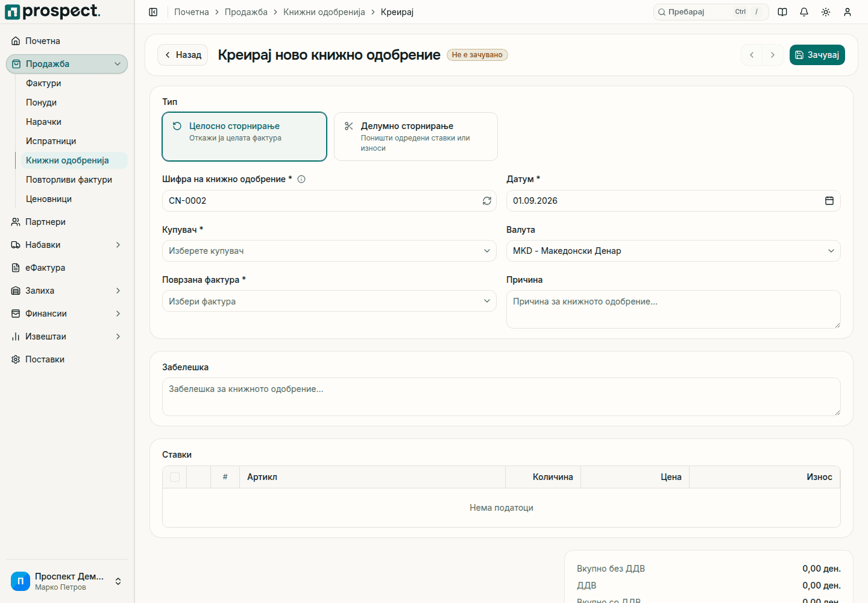Open Фактури submenu item
Viewport: 868px width, 603px height.
[74, 83]
